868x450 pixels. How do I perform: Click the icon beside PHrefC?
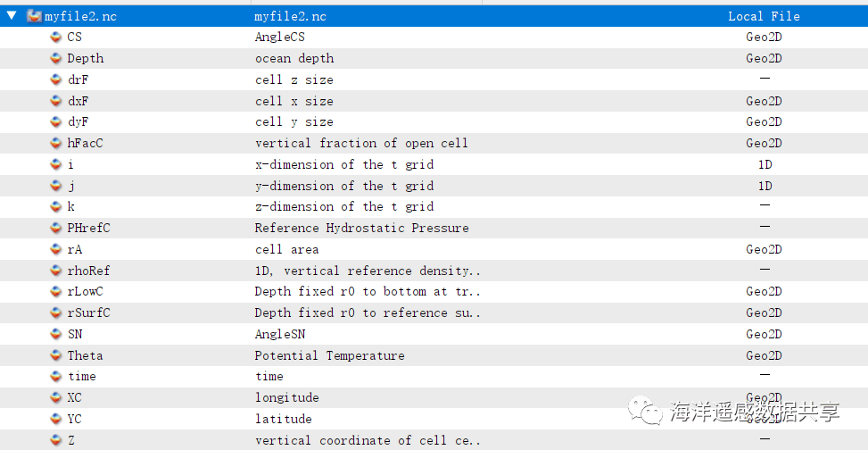tap(56, 229)
